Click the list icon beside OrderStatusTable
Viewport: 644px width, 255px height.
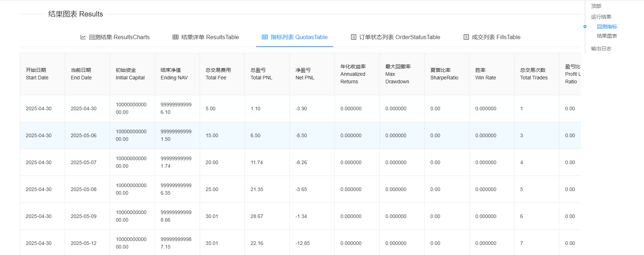pyautogui.click(x=354, y=37)
